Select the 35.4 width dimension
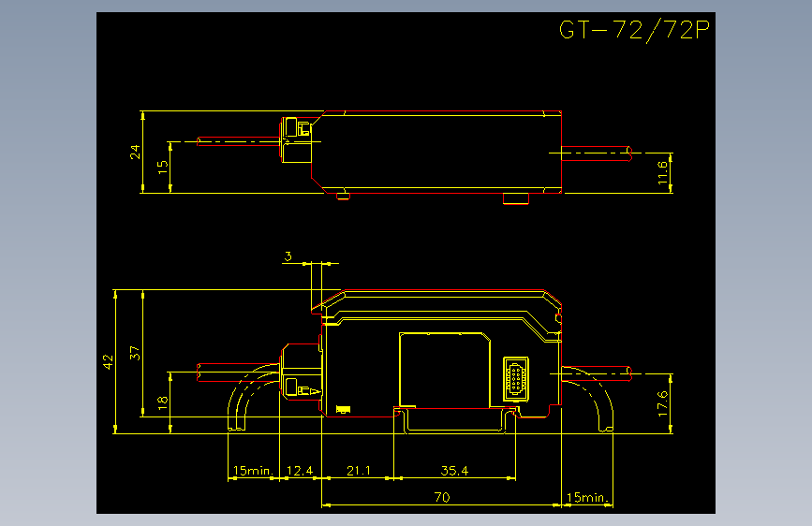Image resolution: width=812 pixels, height=526 pixels. [454, 471]
